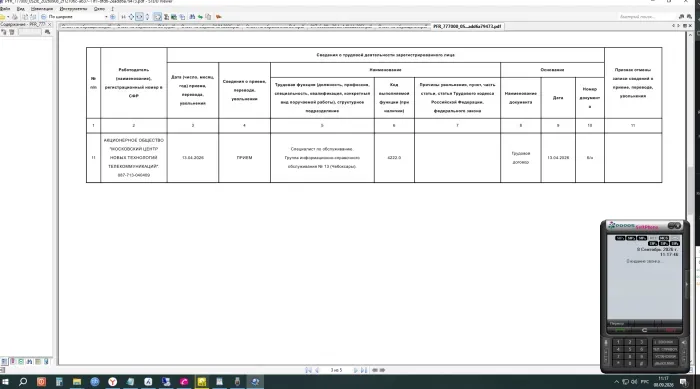Click the last bottom-left panel switch icon
The image size is (700, 389).
[46, 361]
